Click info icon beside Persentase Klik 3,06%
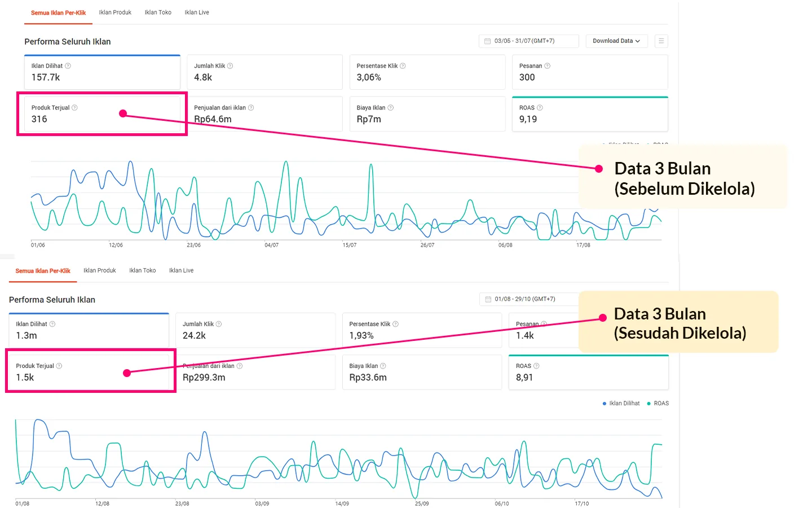The image size is (812, 508). 403,66
